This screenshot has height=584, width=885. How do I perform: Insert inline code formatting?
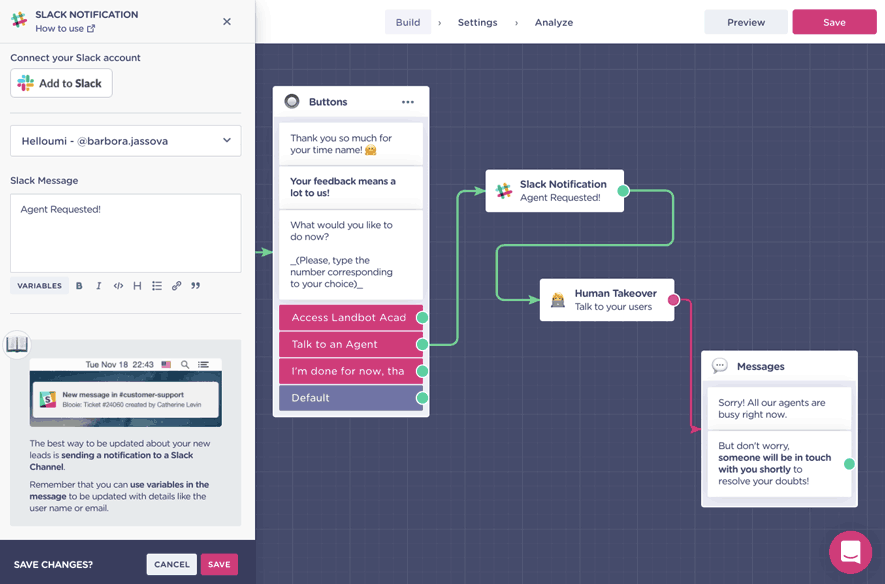point(118,286)
